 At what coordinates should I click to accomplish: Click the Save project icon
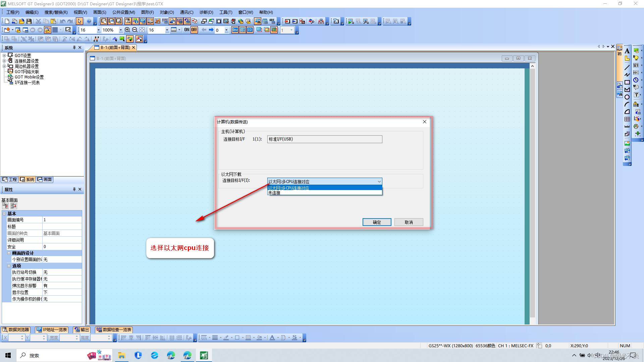point(29,21)
